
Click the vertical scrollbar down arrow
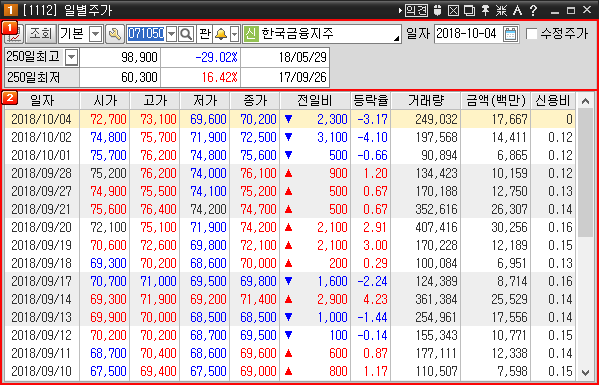(x=585, y=372)
